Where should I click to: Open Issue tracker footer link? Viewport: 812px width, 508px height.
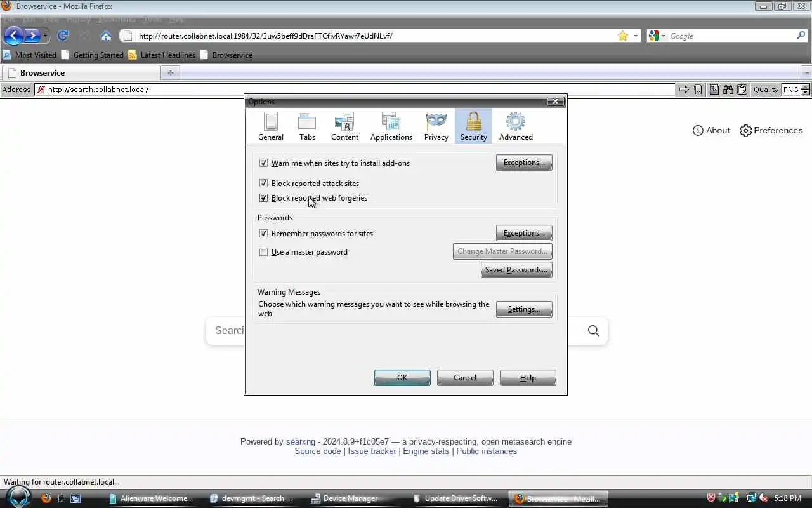(372, 451)
